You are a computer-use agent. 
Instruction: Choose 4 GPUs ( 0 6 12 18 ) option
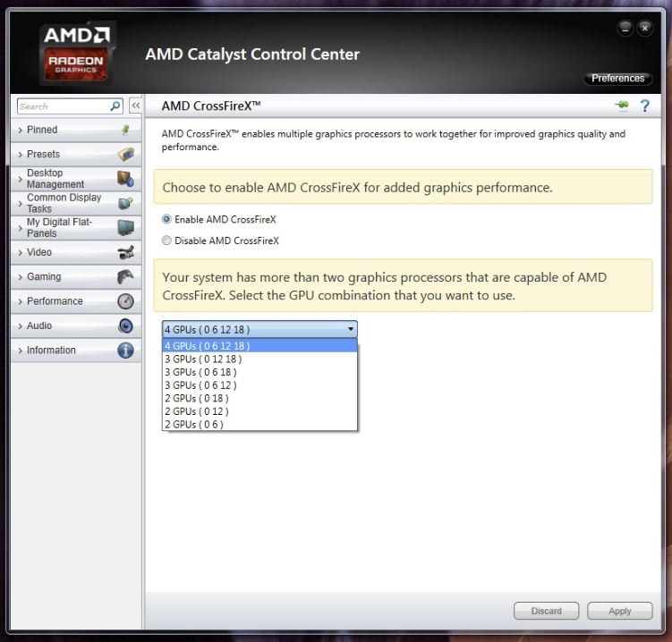click(259, 346)
